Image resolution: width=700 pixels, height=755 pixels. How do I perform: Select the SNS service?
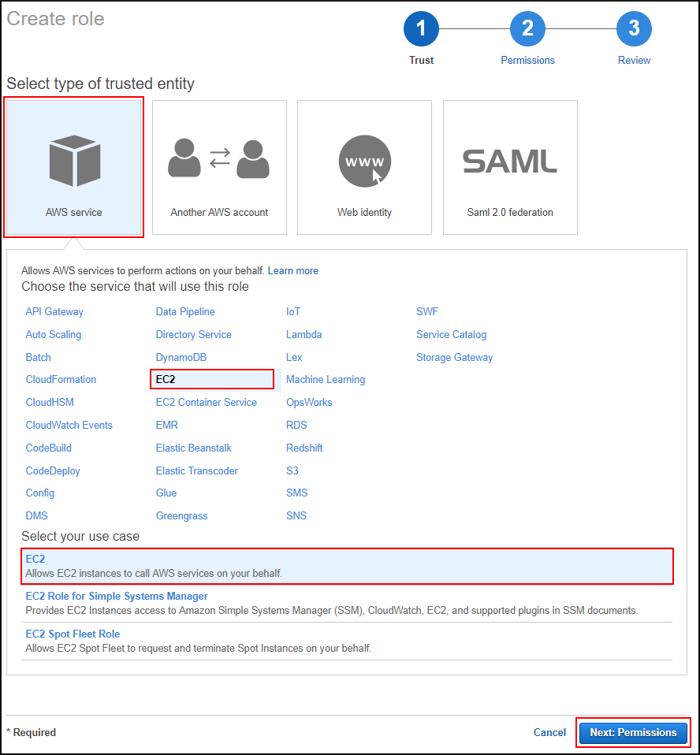point(296,515)
